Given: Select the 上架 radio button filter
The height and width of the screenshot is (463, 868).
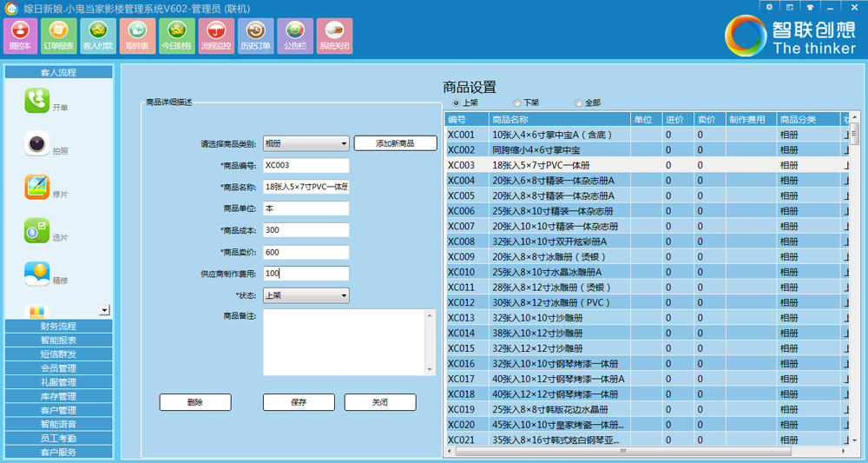Looking at the screenshot, I should click(457, 103).
